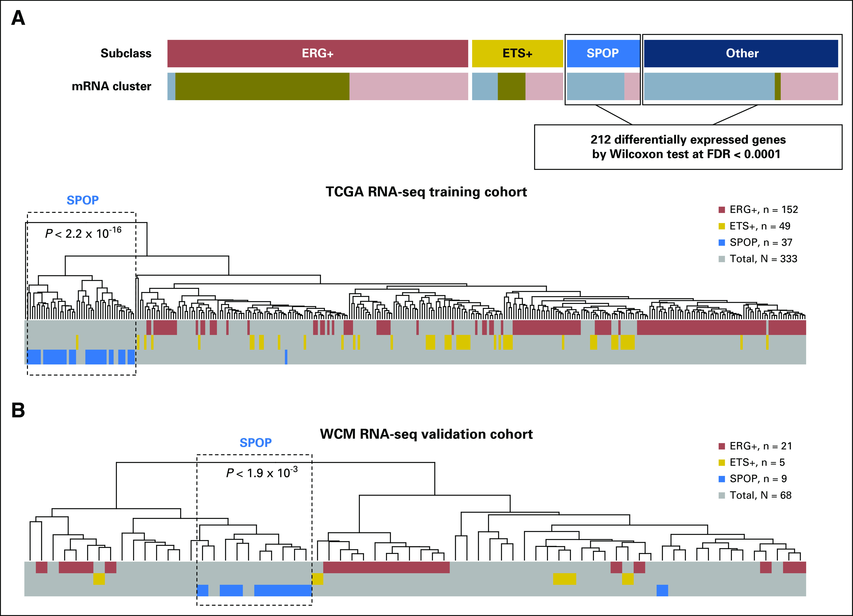This screenshot has height=616, width=853.
Task: Click gray swatch beside 'Total, N = 333'
Action: tap(722, 259)
